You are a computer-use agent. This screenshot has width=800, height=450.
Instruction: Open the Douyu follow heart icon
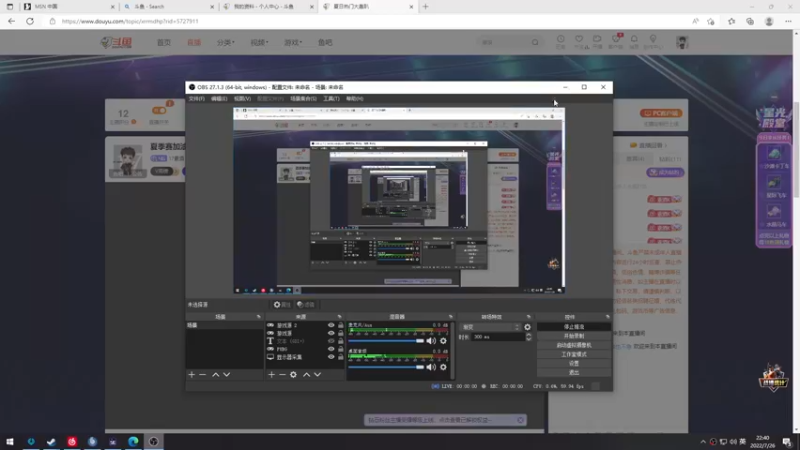point(579,39)
